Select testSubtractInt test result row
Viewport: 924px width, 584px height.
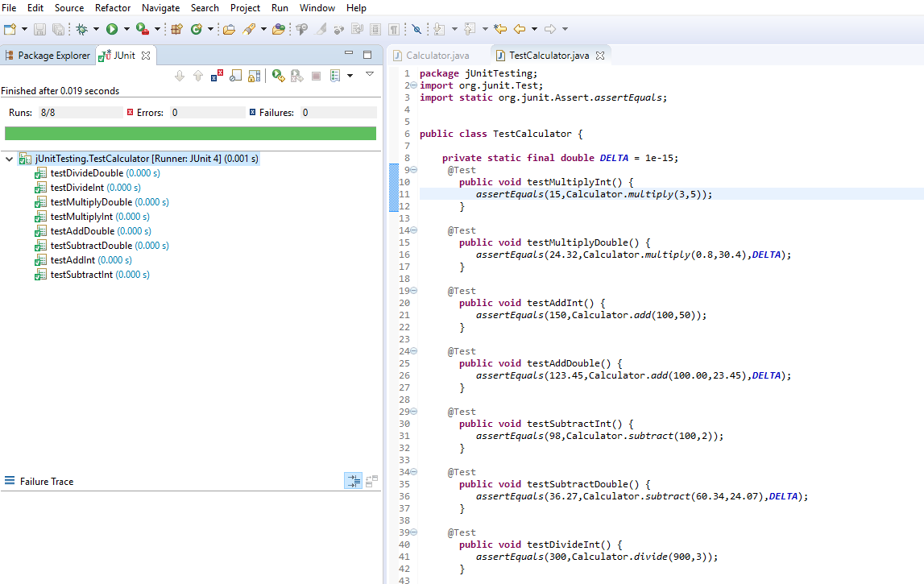[92, 275]
